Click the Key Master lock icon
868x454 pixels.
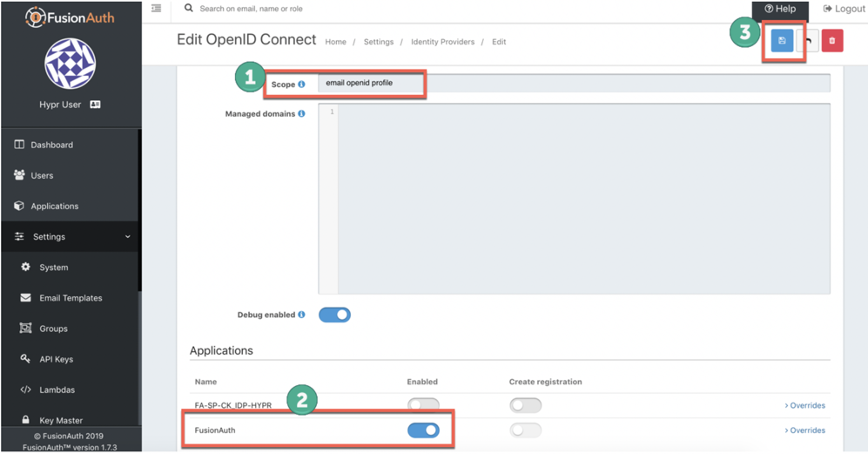25,420
